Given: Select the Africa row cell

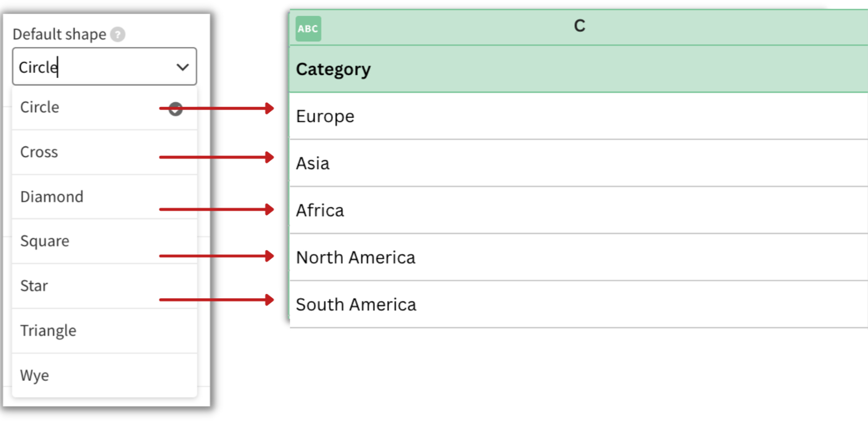Looking at the screenshot, I should coord(320,211).
